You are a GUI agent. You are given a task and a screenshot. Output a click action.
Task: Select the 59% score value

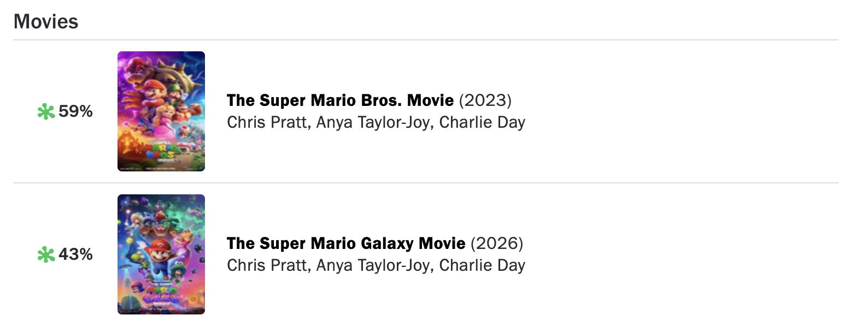(75, 111)
